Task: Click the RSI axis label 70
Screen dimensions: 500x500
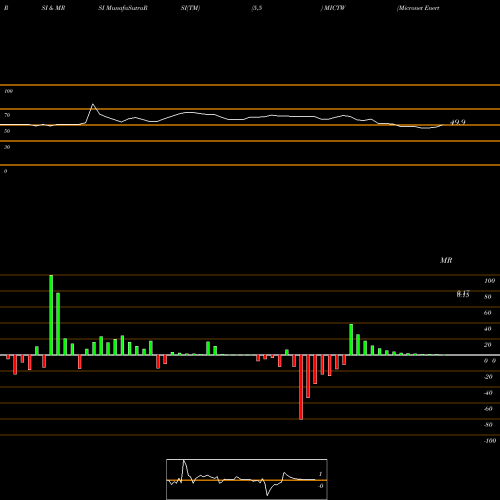Action: [7, 115]
